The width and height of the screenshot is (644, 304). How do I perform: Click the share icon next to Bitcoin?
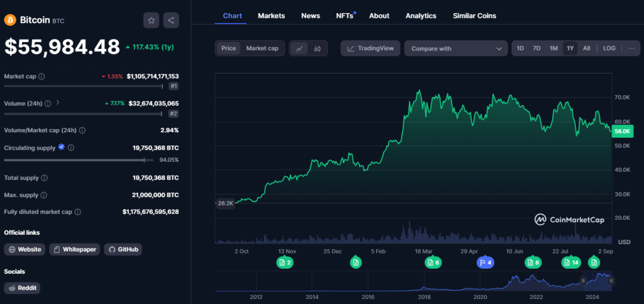coord(171,20)
